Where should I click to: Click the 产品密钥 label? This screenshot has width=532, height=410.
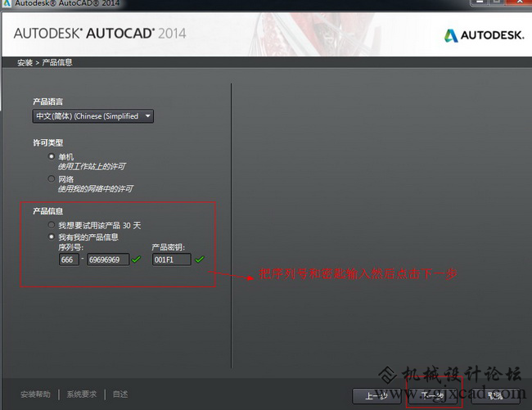point(169,248)
